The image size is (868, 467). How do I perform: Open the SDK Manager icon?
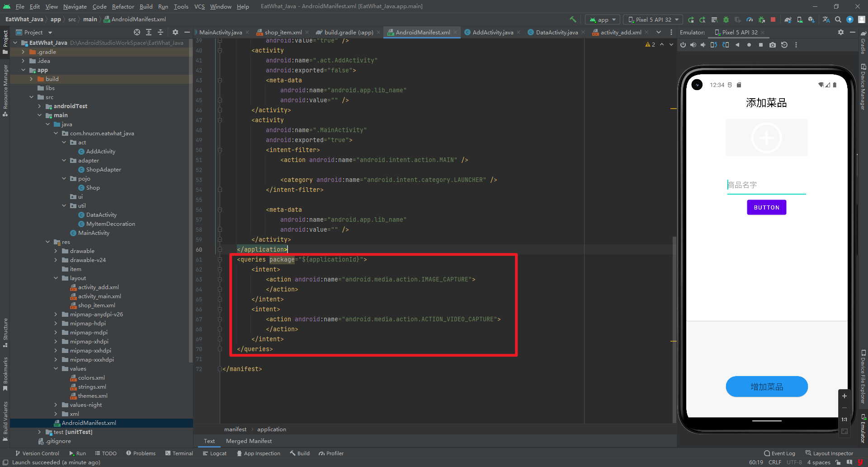click(811, 19)
